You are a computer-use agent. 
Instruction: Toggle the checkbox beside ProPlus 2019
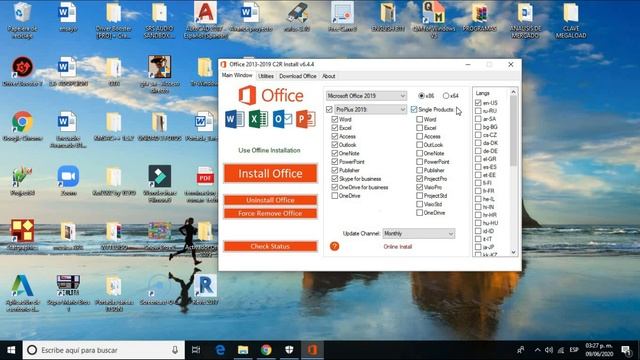coord(329,109)
